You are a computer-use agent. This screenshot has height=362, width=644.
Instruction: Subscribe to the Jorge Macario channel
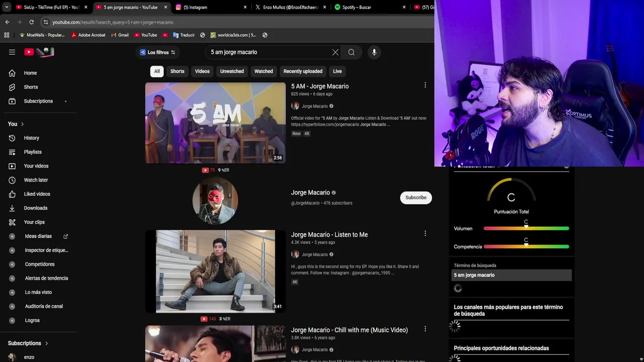416,198
